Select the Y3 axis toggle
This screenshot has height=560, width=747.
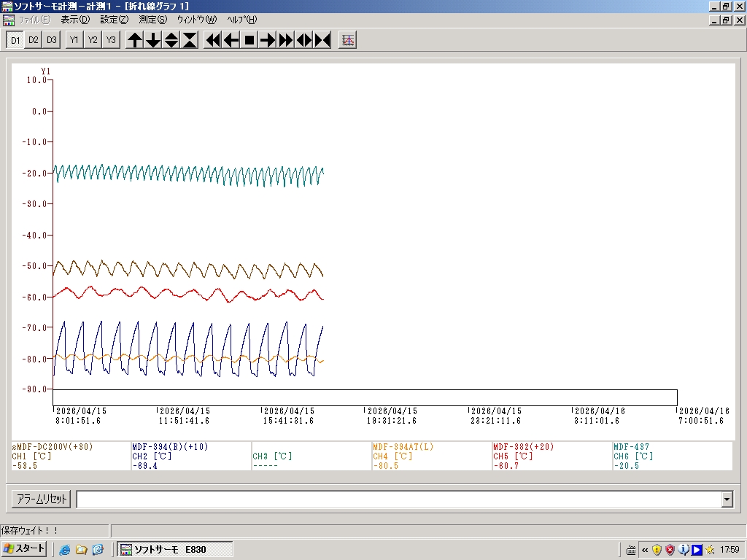coord(110,40)
